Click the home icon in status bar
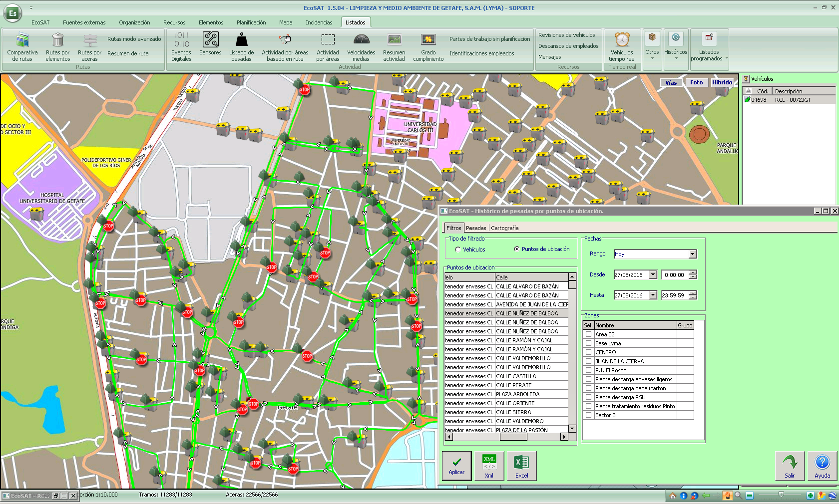The height and width of the screenshot is (504, 839). pos(673,496)
